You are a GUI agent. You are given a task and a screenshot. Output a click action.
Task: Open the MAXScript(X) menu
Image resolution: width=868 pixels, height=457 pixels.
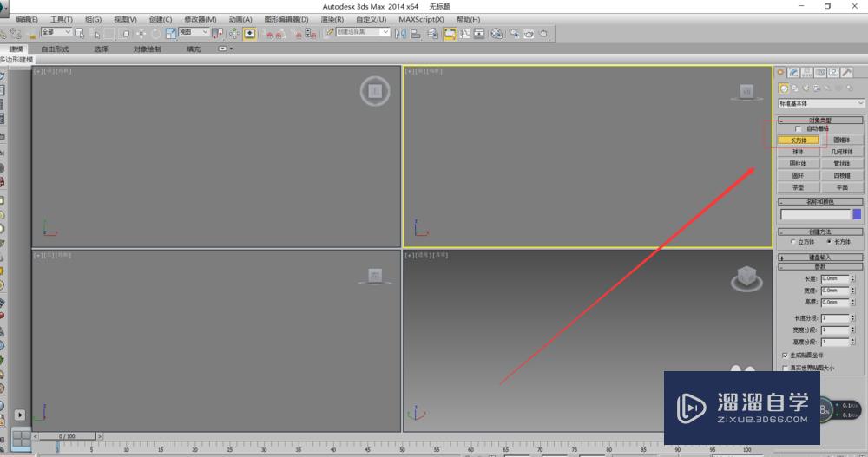tap(421, 19)
